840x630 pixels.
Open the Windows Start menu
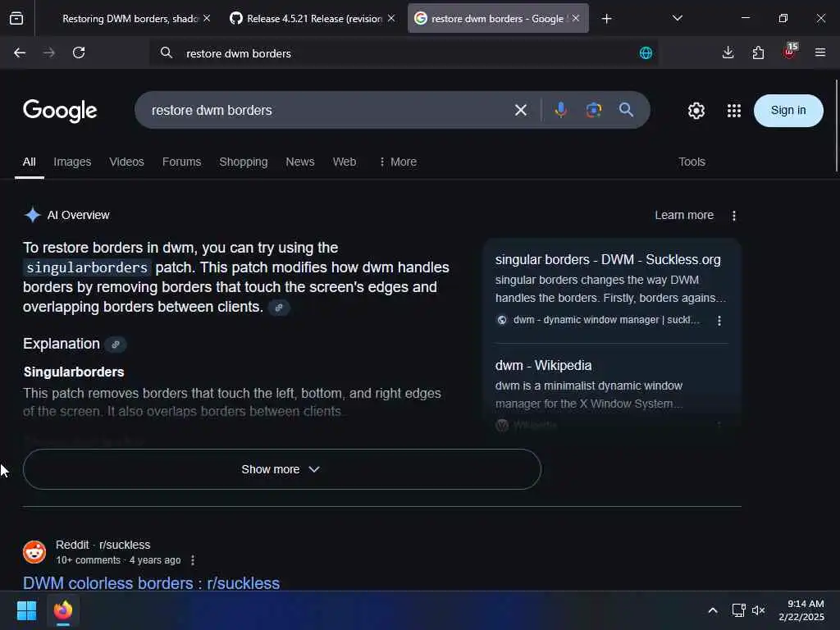point(26,610)
